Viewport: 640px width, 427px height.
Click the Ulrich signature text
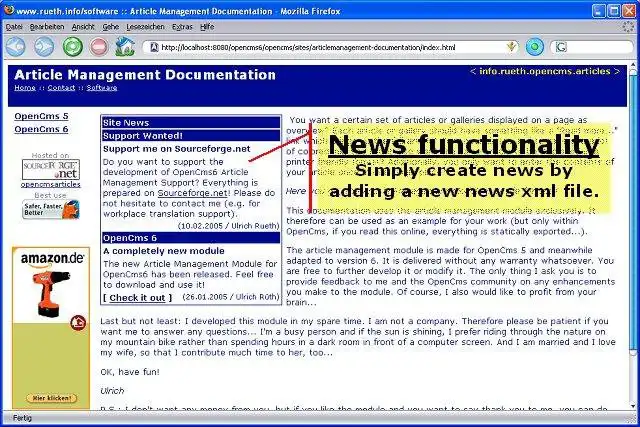click(x=112, y=391)
